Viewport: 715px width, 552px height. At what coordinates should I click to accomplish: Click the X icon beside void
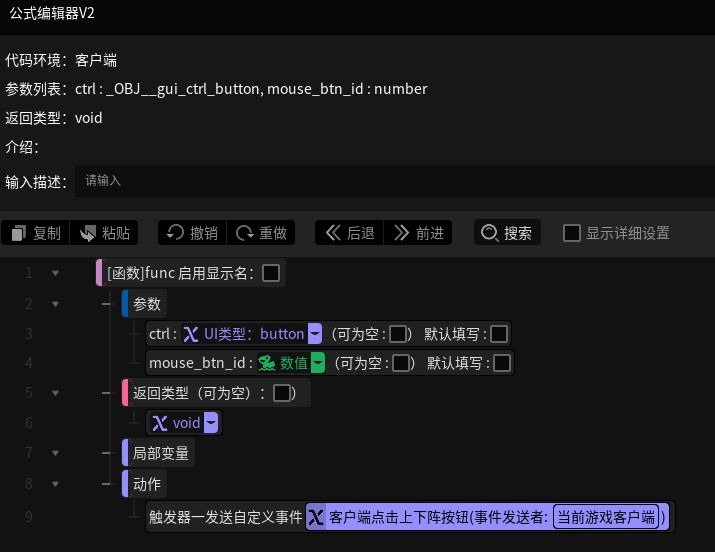(159, 423)
